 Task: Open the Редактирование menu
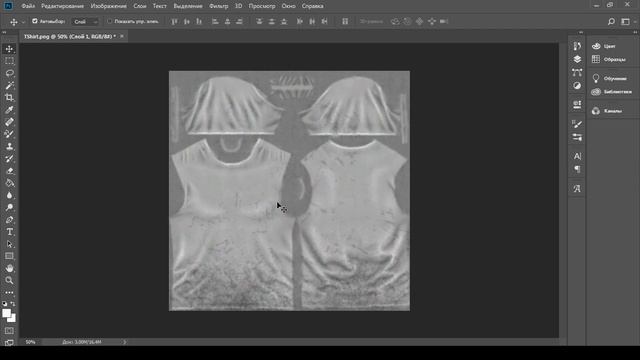click(62, 6)
